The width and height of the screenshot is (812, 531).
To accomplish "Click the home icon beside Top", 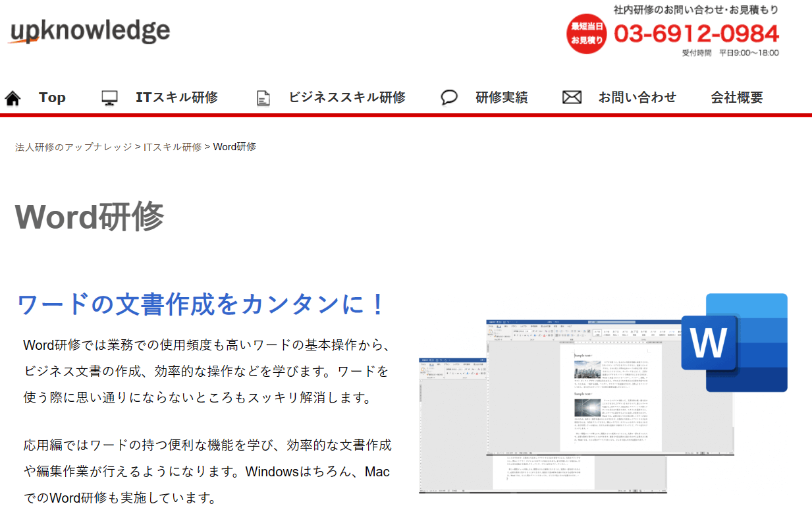I will coord(13,98).
